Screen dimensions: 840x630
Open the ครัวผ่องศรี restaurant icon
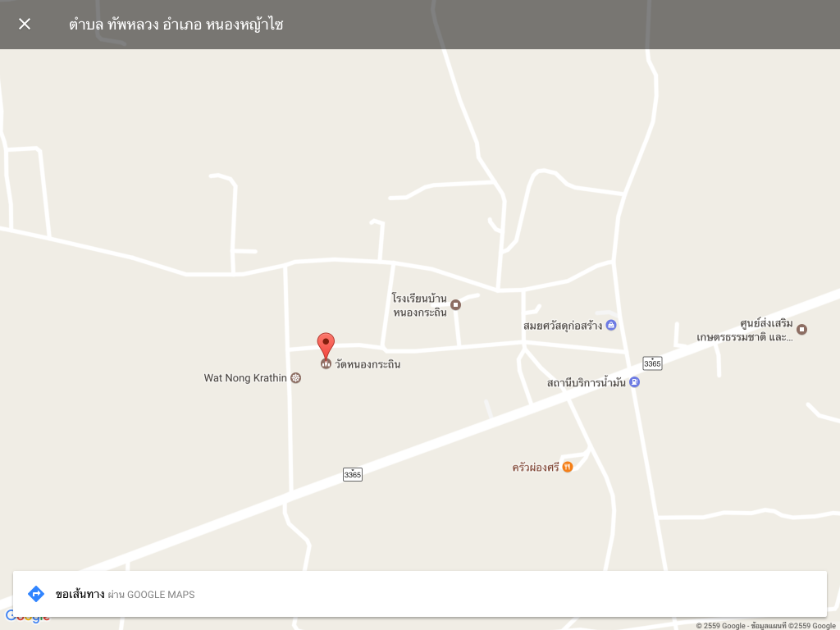pyautogui.click(x=568, y=467)
